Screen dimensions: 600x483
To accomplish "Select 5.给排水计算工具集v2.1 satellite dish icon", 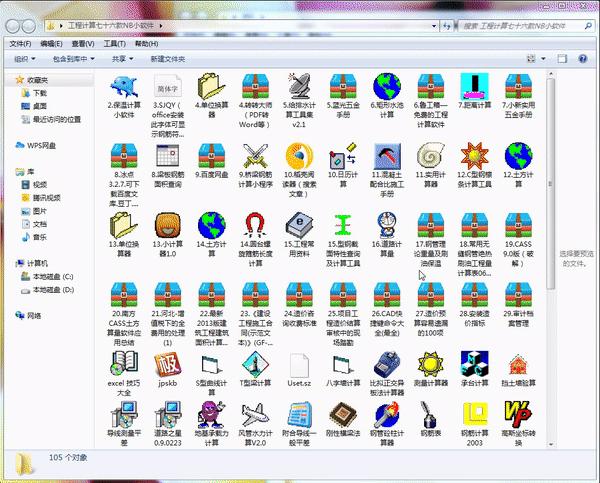I will [x=299, y=86].
